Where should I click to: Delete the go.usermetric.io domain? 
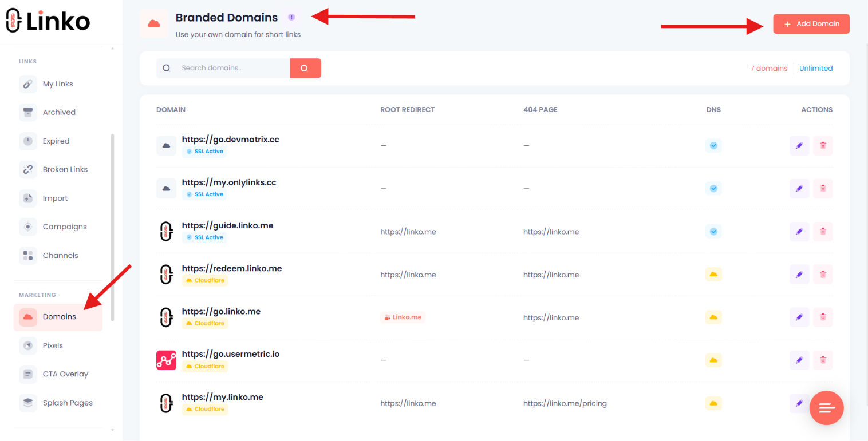click(x=823, y=360)
